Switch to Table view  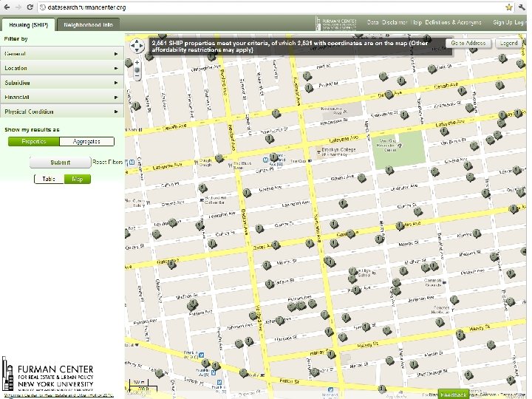click(x=49, y=179)
